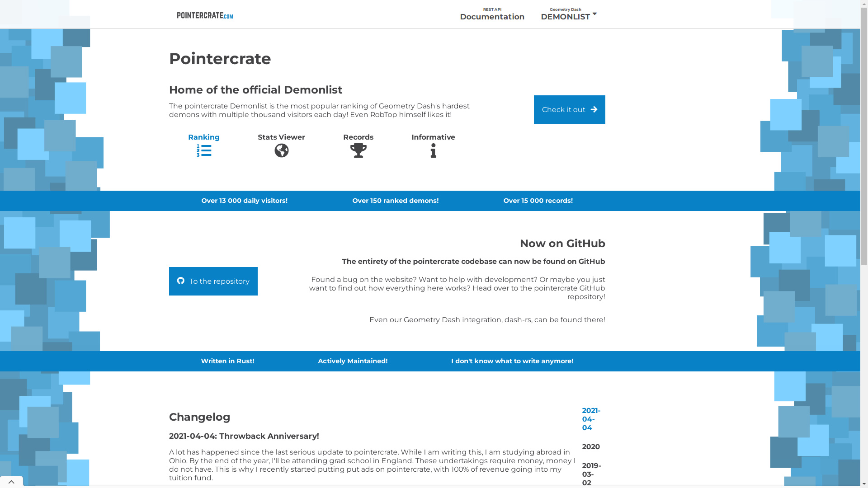Image resolution: width=868 pixels, height=488 pixels.
Task: Jump to the 2021-04-04 changelog entry
Action: (591, 419)
